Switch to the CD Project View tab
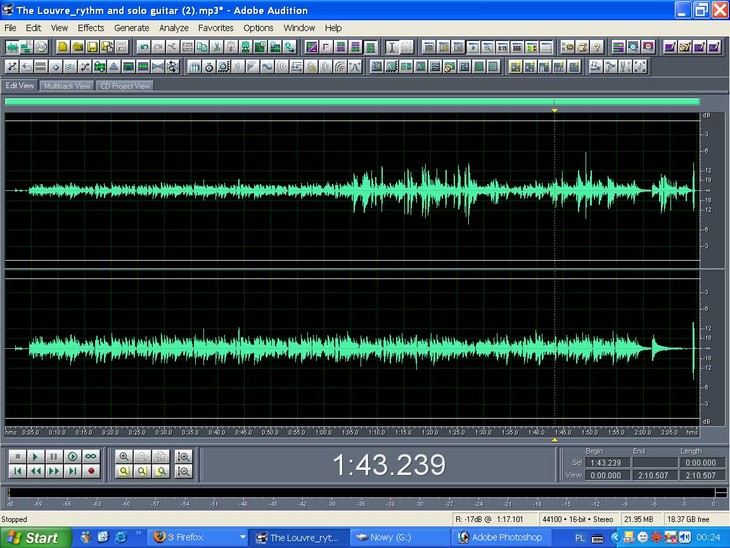 [125, 86]
